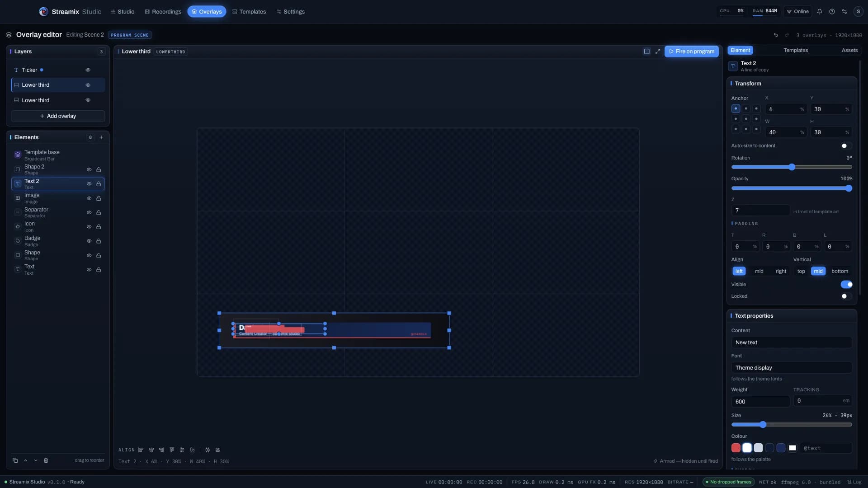The width and height of the screenshot is (868, 488).
Task: Move element up with the up chevron
Action: coord(25,460)
